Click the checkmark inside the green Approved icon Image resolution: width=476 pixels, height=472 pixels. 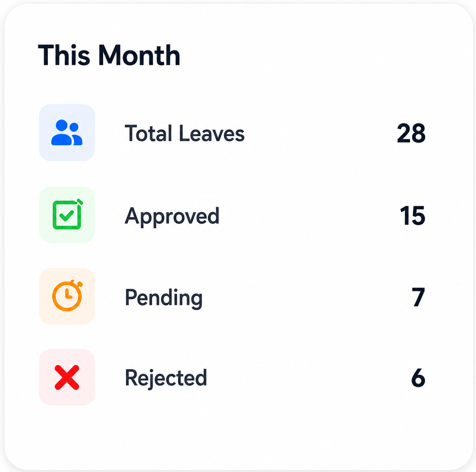point(67,216)
